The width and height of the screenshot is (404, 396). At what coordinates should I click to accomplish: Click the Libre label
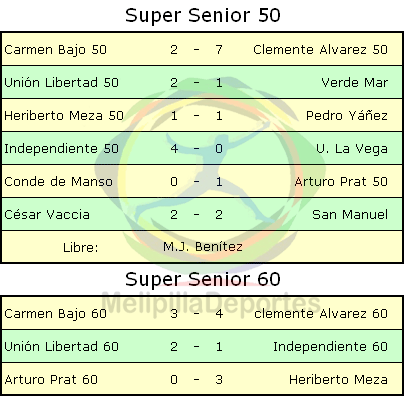click(81, 248)
